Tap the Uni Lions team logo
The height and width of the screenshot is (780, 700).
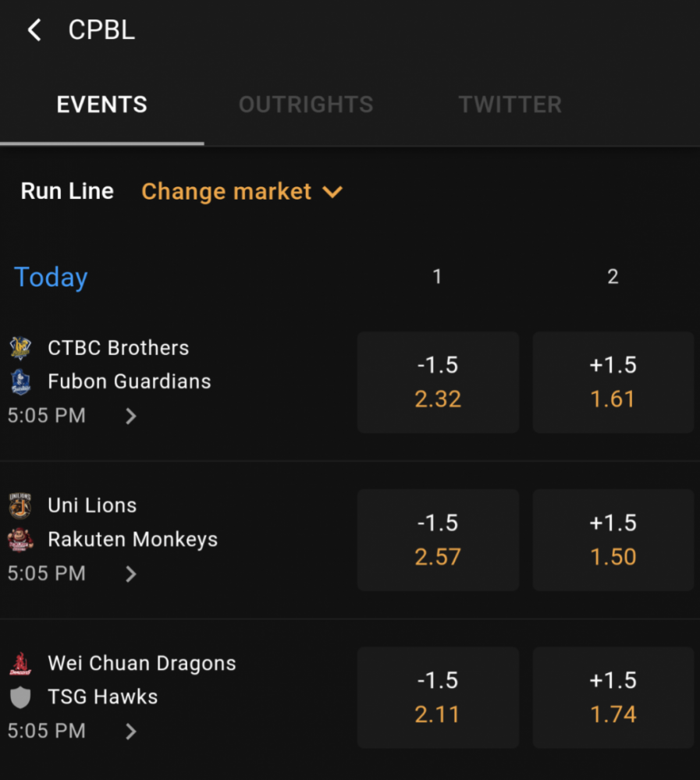(20, 505)
